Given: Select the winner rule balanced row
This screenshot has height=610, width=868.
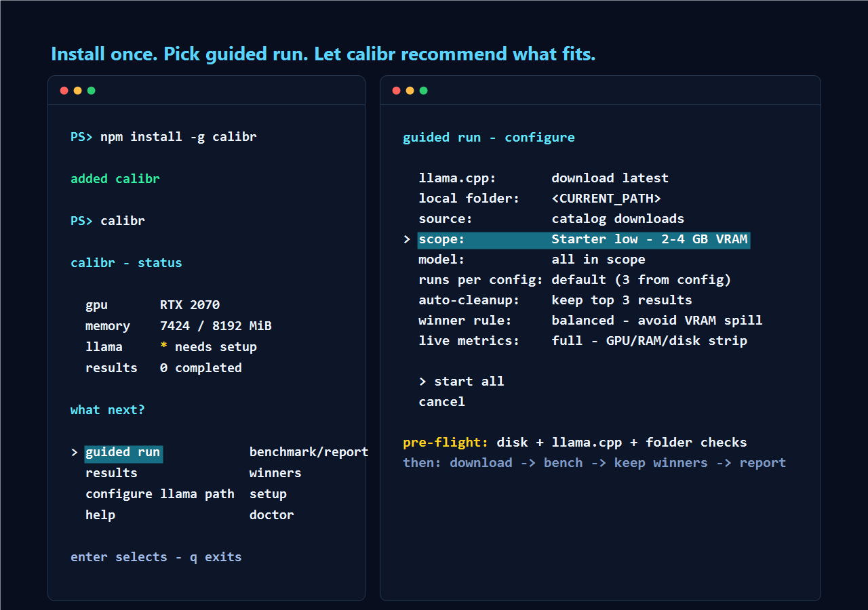Looking at the screenshot, I should click(x=591, y=321).
